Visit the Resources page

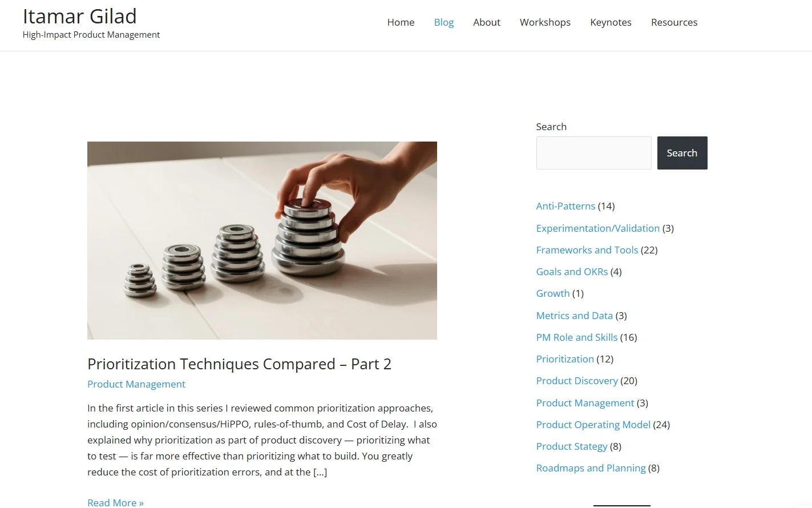click(x=674, y=22)
